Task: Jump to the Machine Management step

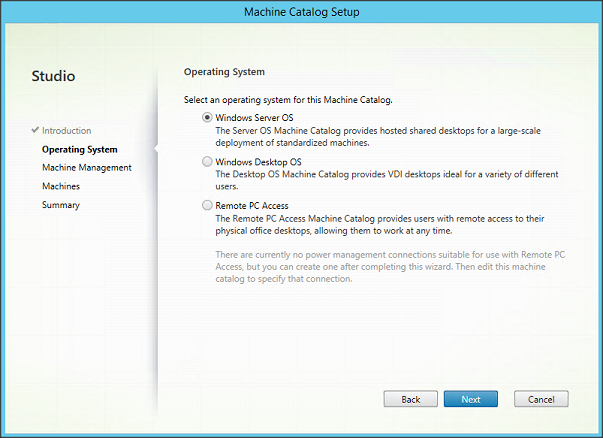Action: 87,168
